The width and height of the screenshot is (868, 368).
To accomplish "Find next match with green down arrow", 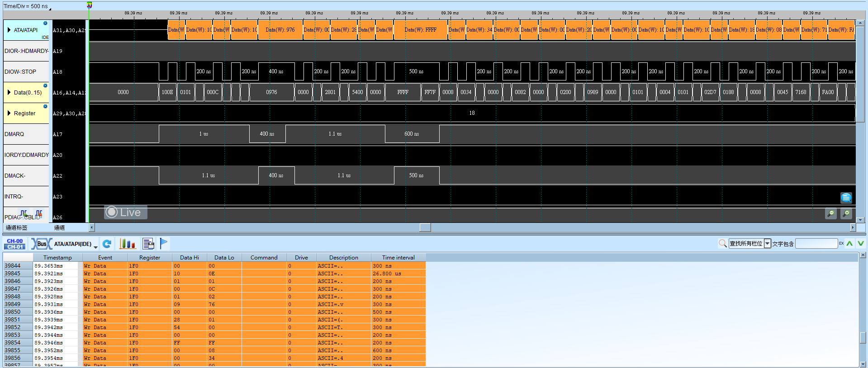I will [x=861, y=244].
